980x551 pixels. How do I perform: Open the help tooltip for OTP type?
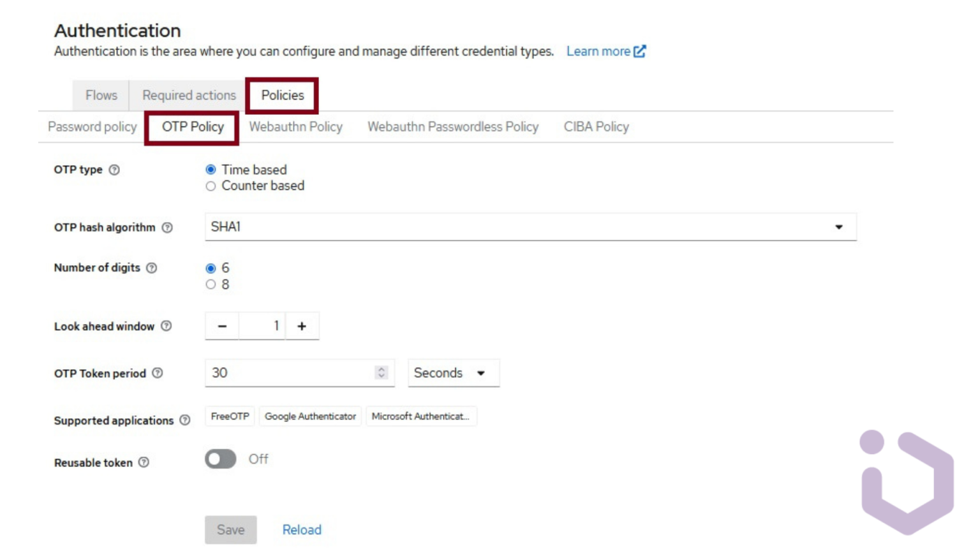coord(115,169)
